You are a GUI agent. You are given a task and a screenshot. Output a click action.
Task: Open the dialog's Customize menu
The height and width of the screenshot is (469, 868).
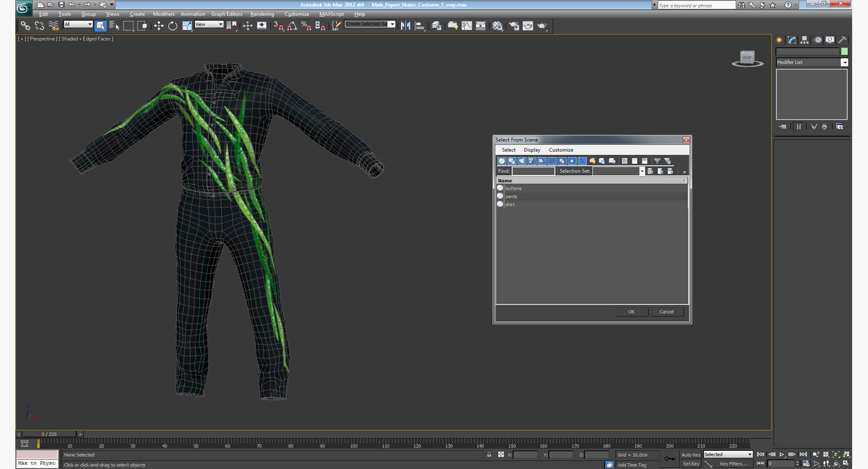561,150
